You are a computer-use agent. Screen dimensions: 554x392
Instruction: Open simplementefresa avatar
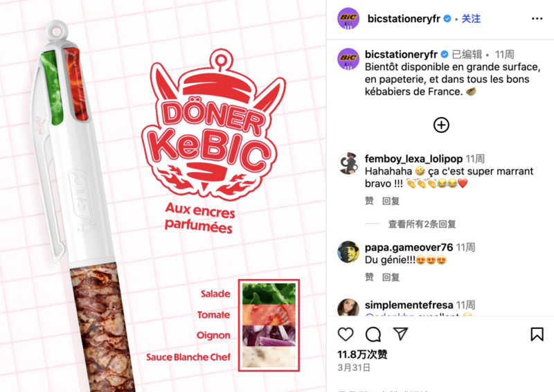[348, 307]
